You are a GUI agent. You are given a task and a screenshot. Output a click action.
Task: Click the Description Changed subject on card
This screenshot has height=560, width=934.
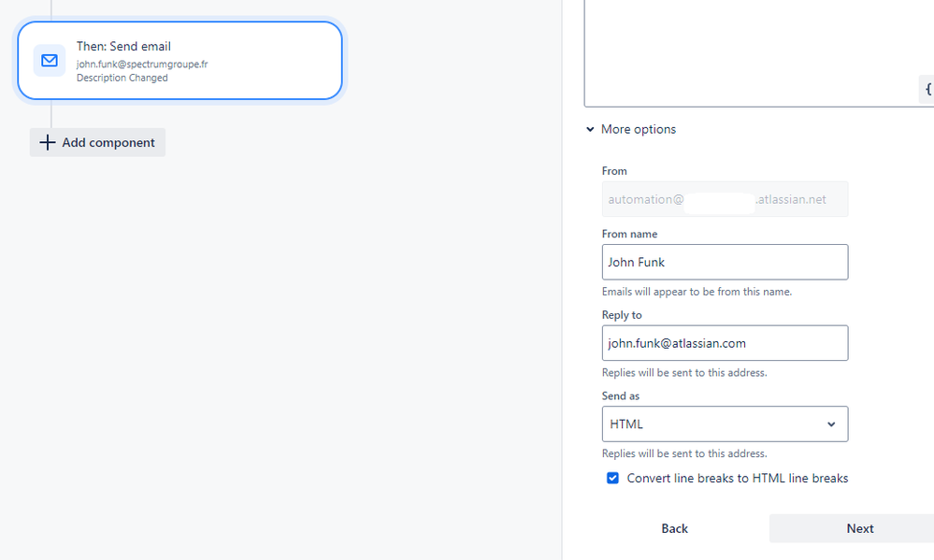[x=122, y=78]
